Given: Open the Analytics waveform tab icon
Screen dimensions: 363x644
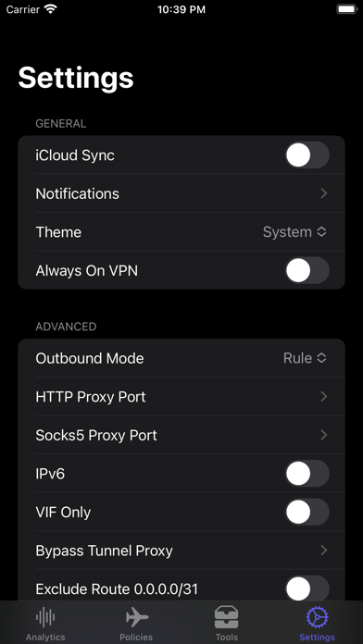Looking at the screenshot, I should coord(45,617).
